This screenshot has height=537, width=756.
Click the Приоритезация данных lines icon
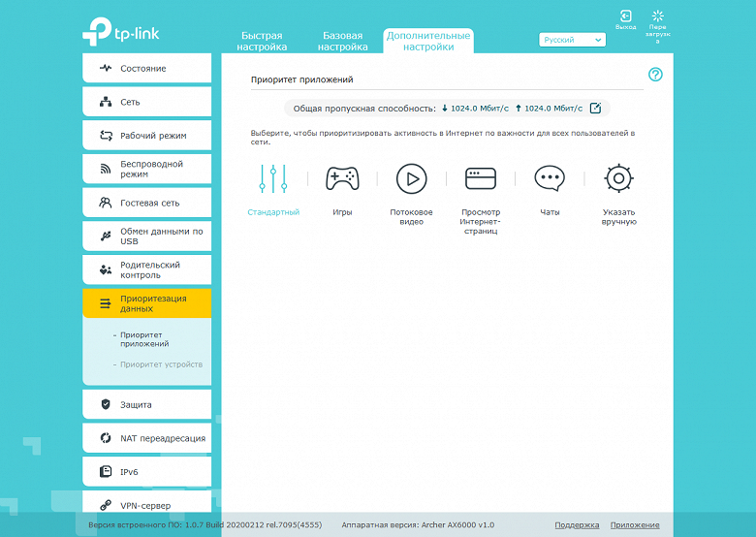(105, 303)
